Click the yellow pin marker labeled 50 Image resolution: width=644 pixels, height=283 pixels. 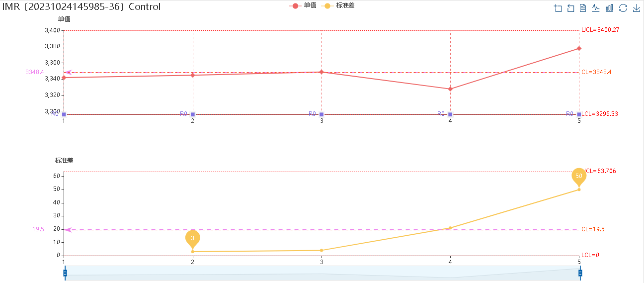click(579, 176)
